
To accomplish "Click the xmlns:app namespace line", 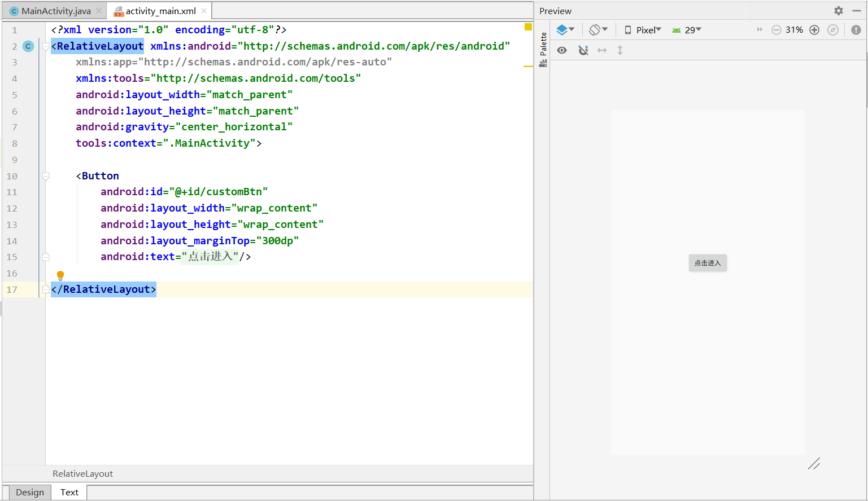I will pyautogui.click(x=234, y=62).
